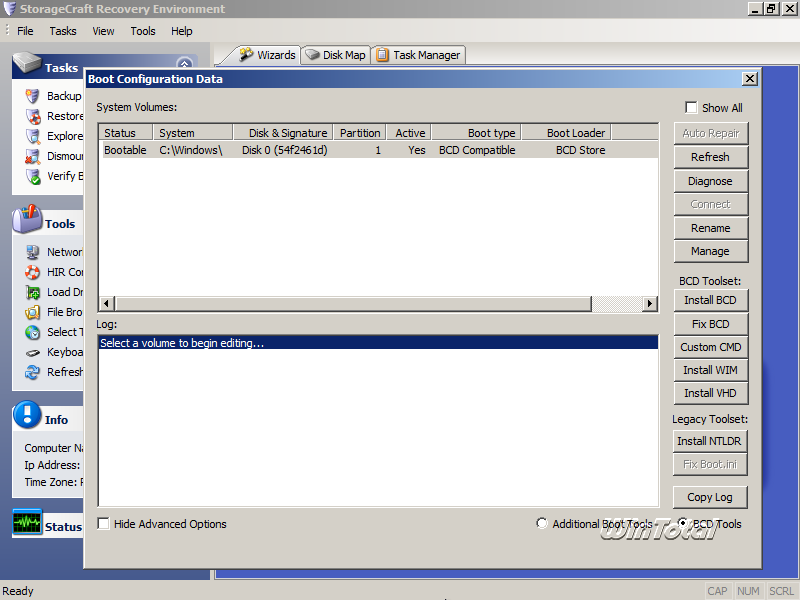Click the StorageCraft title bar shield icon
The image size is (800, 600).
pos(10,8)
